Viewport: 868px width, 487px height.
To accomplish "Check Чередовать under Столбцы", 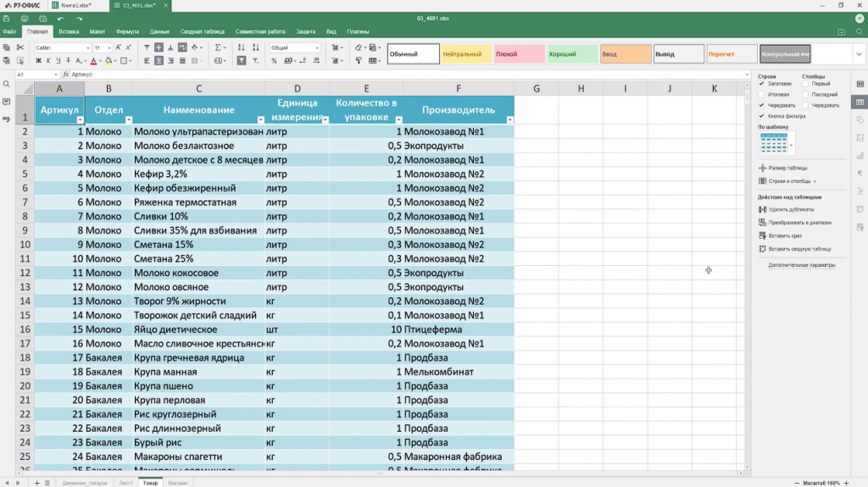I will coord(805,105).
